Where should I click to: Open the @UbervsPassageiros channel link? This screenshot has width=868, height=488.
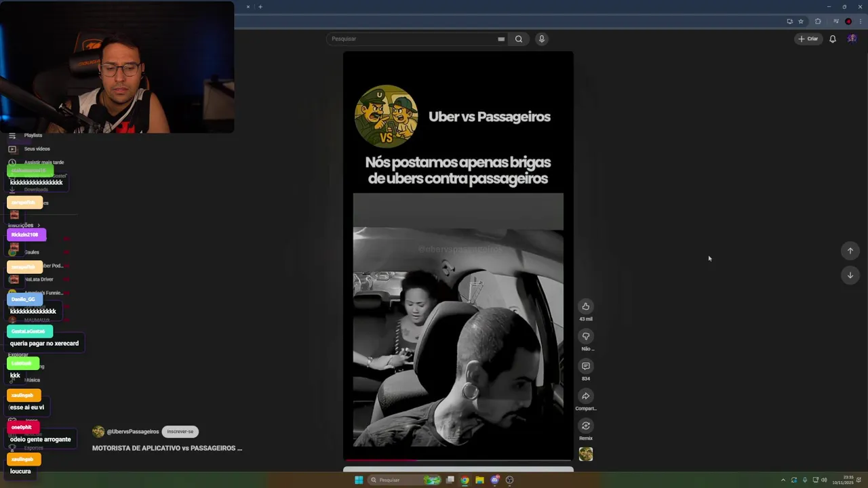tap(133, 432)
